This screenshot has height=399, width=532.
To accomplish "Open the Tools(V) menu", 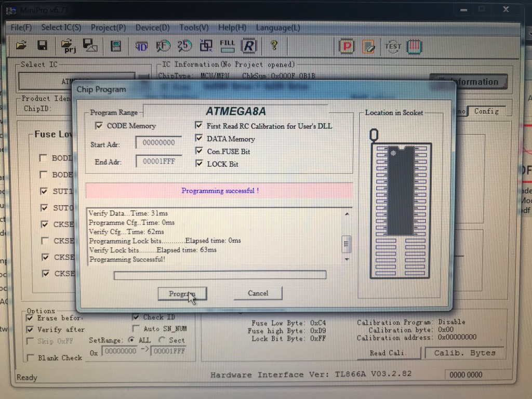I will pyautogui.click(x=194, y=28).
